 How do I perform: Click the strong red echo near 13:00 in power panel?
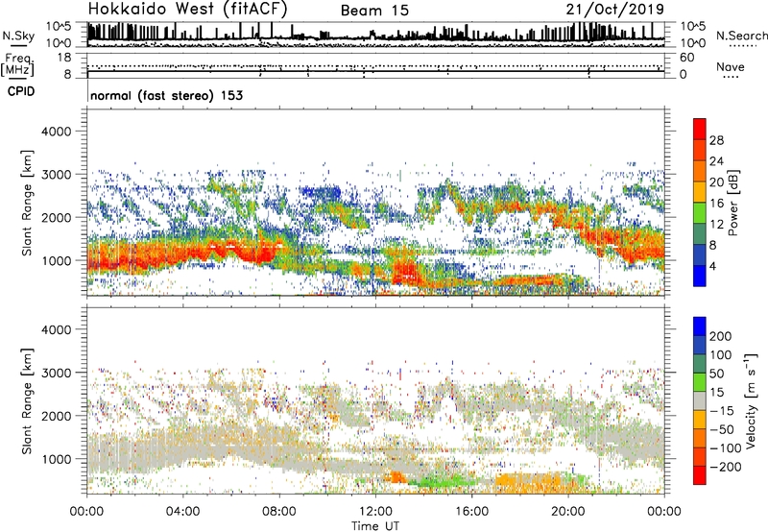(405, 271)
